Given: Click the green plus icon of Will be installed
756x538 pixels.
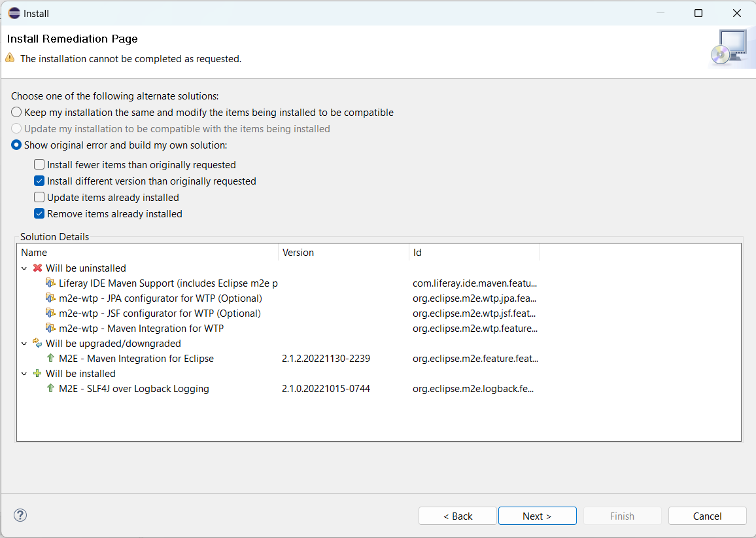Looking at the screenshot, I should pyautogui.click(x=38, y=373).
